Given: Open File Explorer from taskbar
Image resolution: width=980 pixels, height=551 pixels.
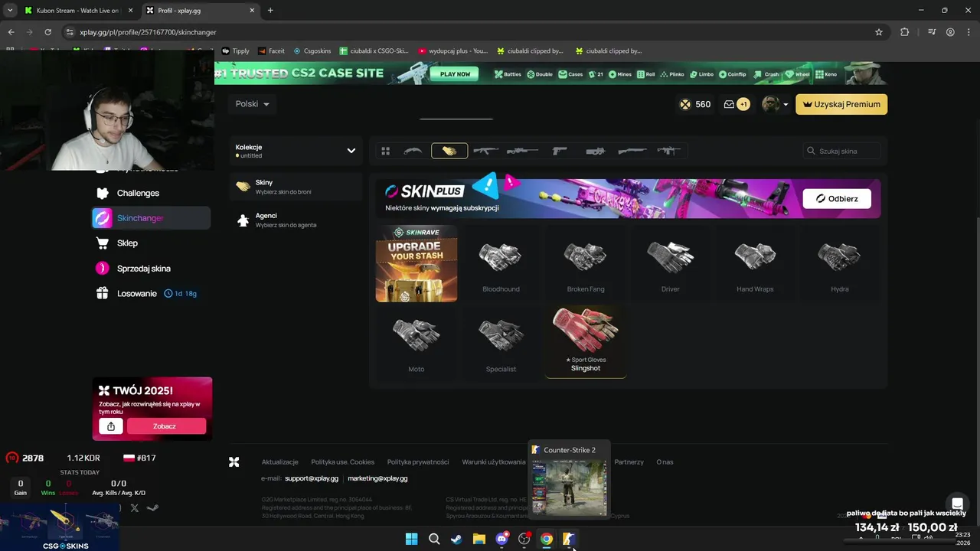Looking at the screenshot, I should 479,539.
